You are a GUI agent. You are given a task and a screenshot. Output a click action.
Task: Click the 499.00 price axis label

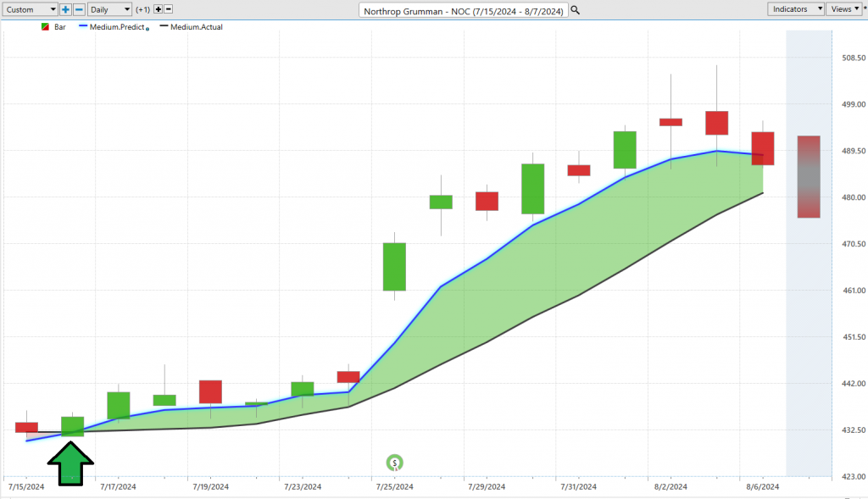tap(854, 104)
